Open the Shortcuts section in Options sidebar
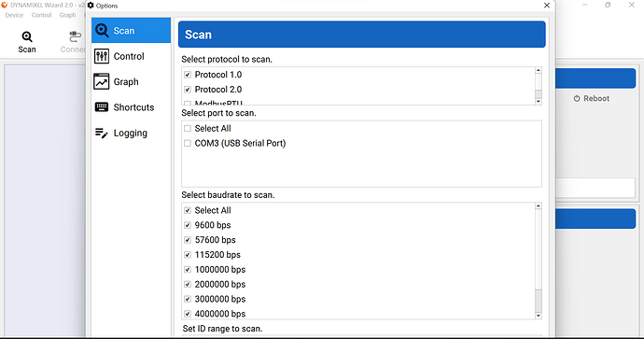This screenshot has width=644, height=339. (x=131, y=107)
